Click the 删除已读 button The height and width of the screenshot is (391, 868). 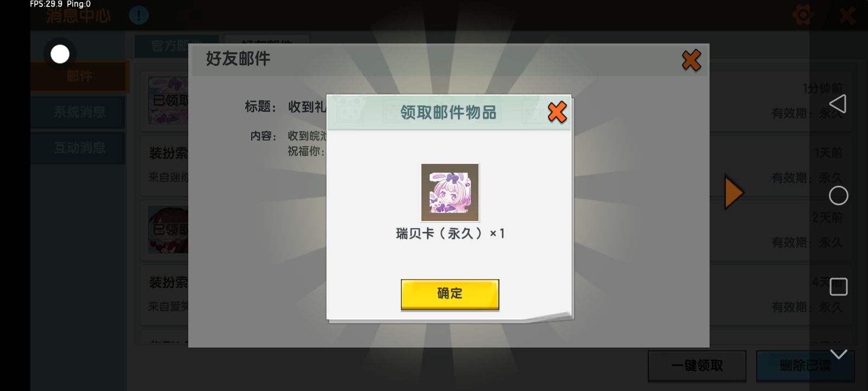806,365
